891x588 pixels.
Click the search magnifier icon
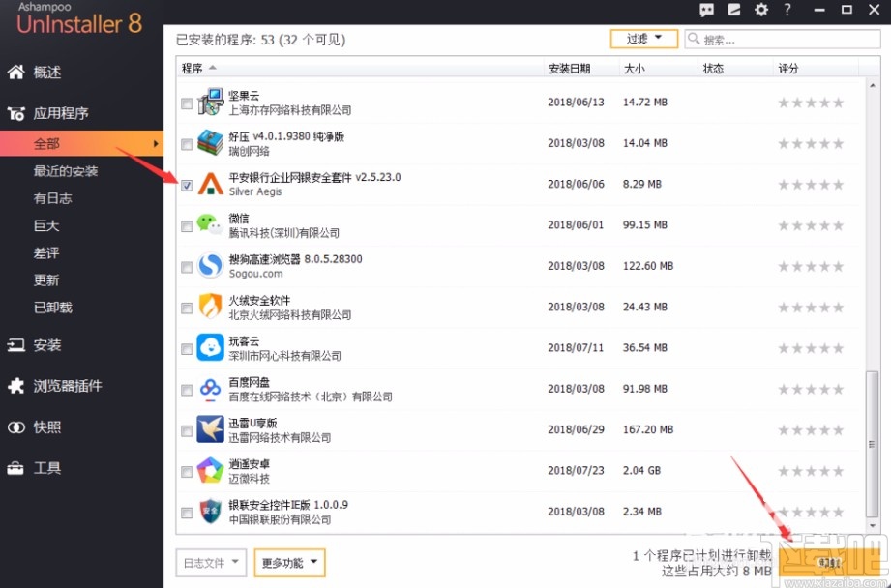694,39
